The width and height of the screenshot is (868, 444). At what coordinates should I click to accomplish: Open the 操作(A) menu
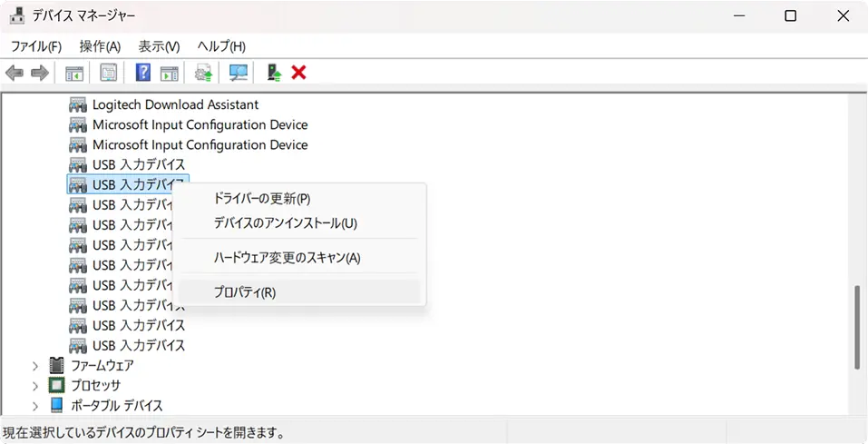[x=100, y=46]
